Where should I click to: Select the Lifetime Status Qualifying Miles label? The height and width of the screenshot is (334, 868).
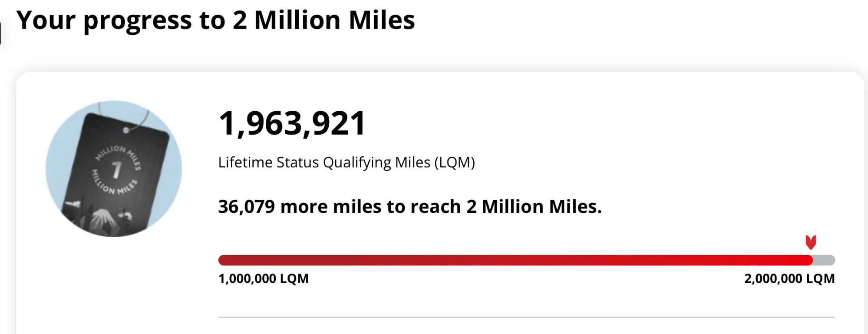point(347,162)
